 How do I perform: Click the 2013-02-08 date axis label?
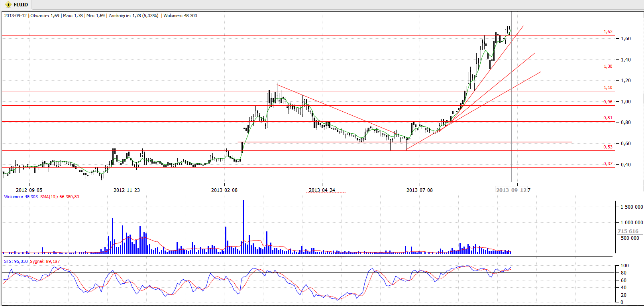(224, 190)
